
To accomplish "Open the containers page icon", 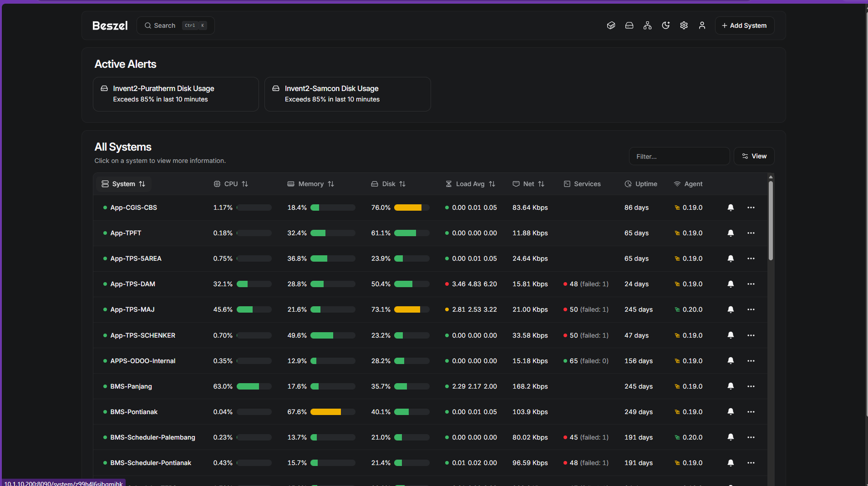I will point(611,25).
